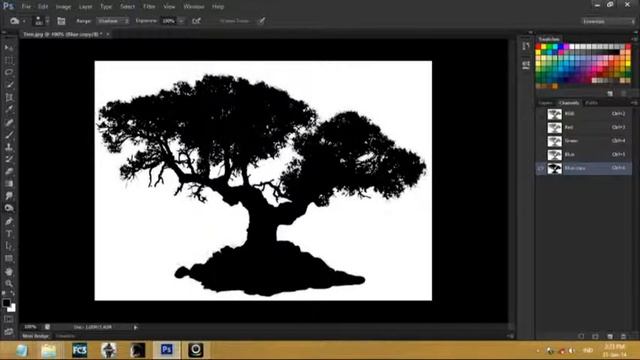Image resolution: width=640 pixels, height=360 pixels.
Task: Select the Pen tool
Action: (x=9, y=222)
